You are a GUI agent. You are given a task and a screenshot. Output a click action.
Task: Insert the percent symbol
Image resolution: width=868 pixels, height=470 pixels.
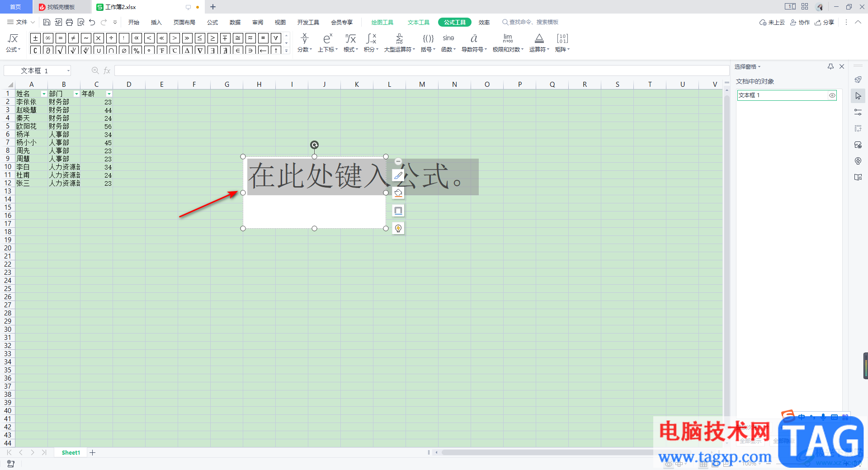click(x=137, y=50)
